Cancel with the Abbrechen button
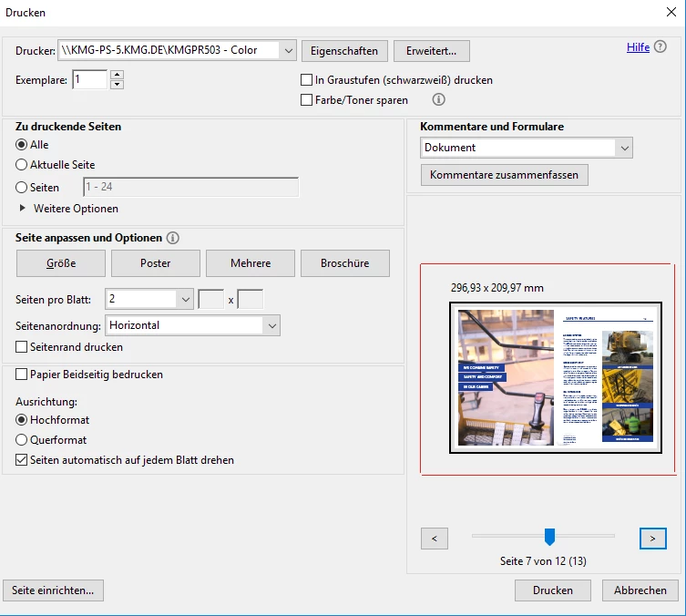The height and width of the screenshot is (616, 686). (640, 590)
